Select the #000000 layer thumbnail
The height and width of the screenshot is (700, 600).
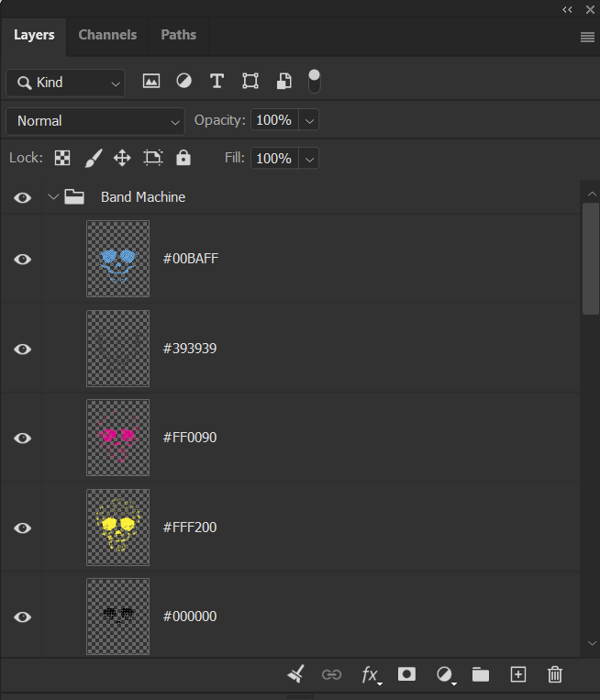coord(117,617)
